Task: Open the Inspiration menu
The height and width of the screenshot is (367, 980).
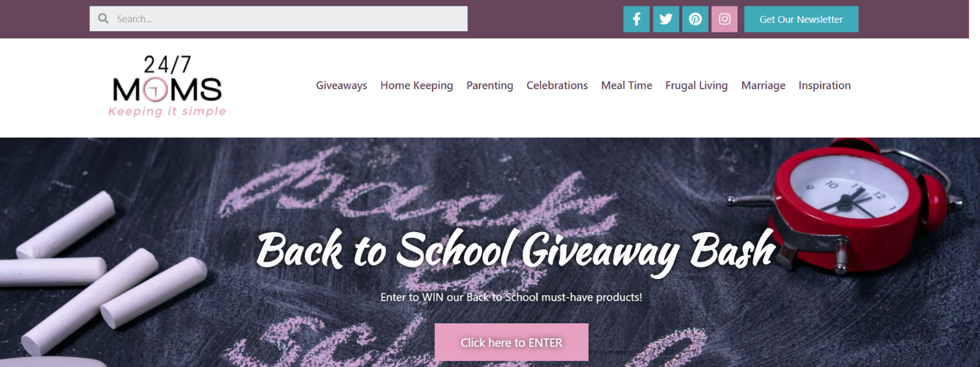Action: click(824, 85)
